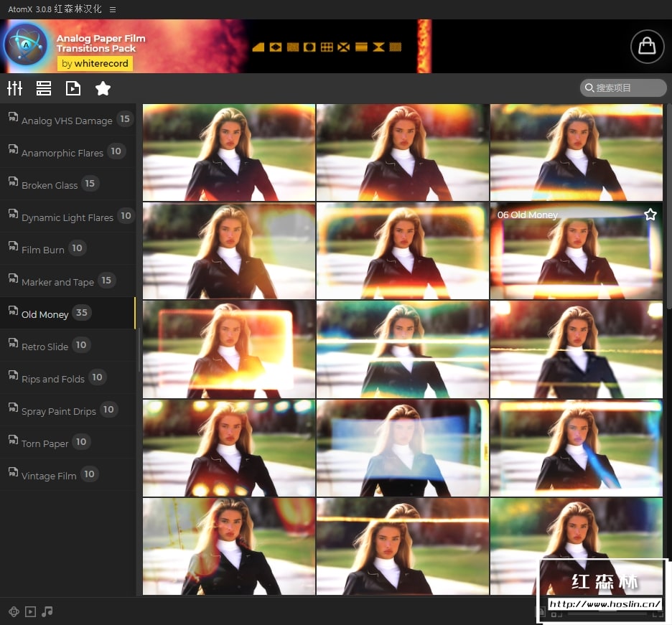672x625 pixels.
Task: Click the crosshair target icon at bottom
Action: (14, 611)
